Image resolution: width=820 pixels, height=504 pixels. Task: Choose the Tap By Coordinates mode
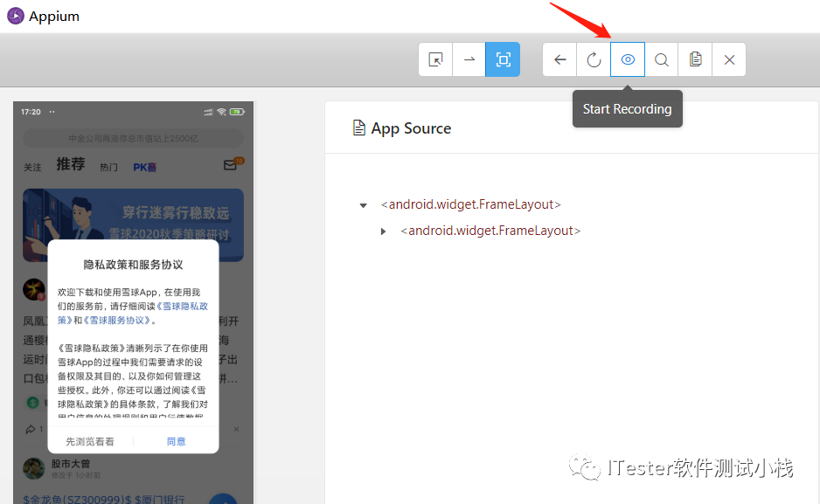click(x=503, y=59)
